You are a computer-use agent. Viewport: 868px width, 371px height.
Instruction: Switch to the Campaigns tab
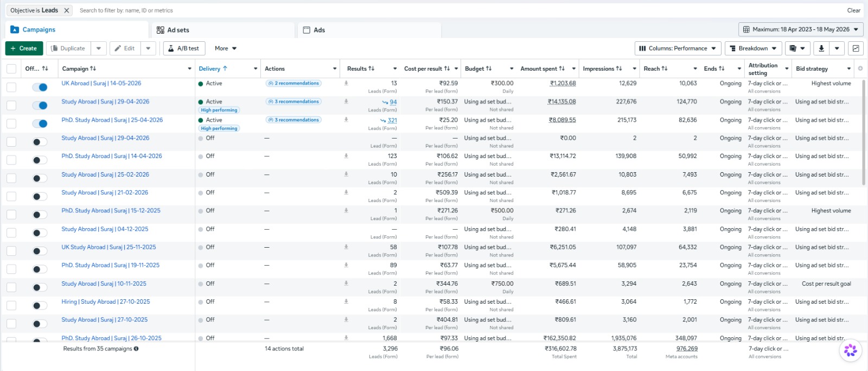[76, 30]
